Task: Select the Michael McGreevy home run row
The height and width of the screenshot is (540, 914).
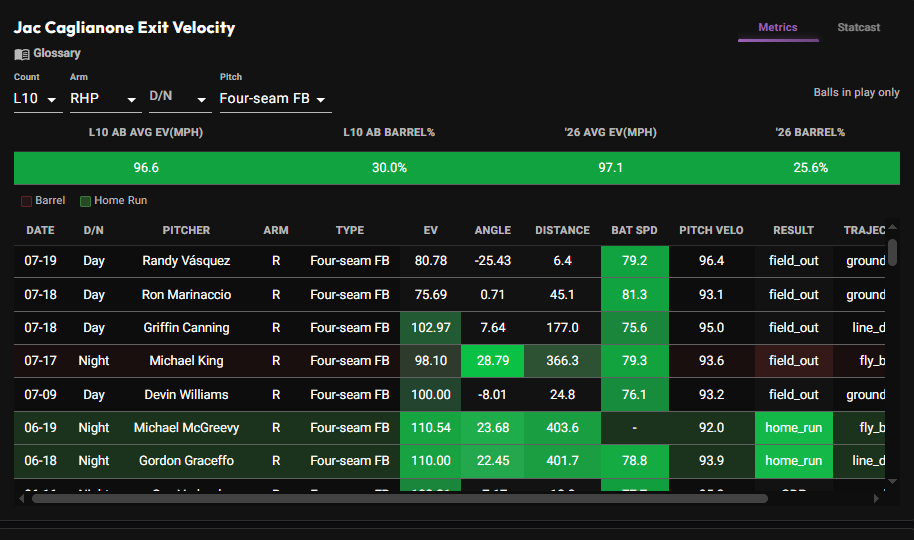Action: click(449, 428)
